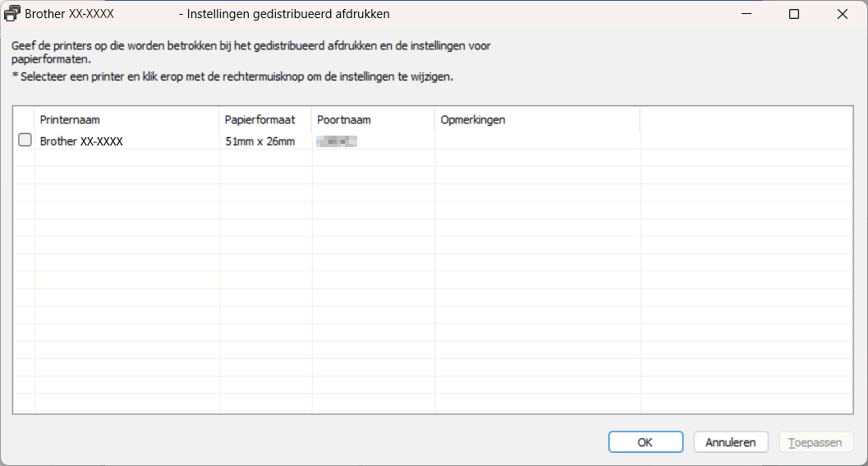Select the Brother XX-XXXX printer row
Viewport: 868px width, 466px height.
pyautogui.click(x=81, y=141)
